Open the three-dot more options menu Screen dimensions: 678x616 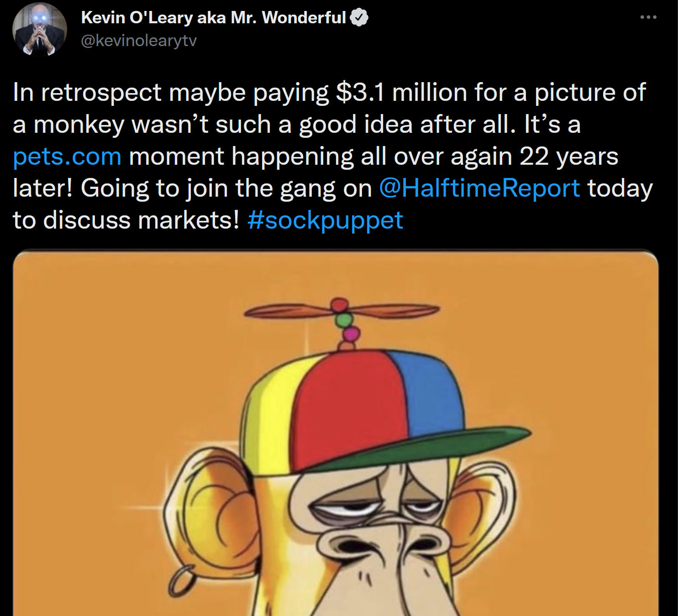point(648,17)
